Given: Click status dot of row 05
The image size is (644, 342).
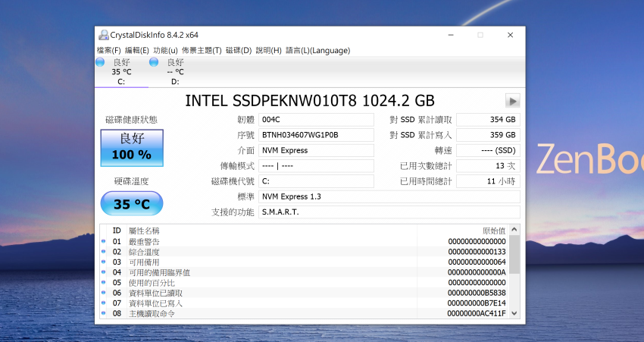Looking at the screenshot, I should tap(104, 283).
